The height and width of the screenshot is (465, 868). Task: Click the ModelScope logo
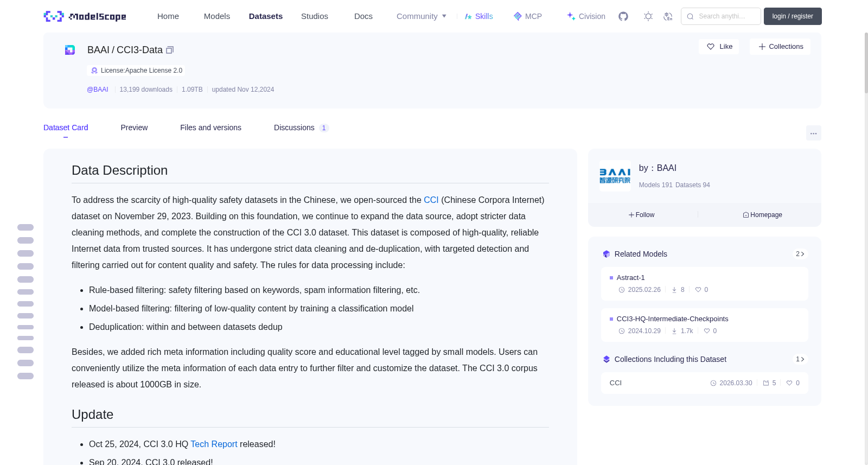tap(85, 16)
